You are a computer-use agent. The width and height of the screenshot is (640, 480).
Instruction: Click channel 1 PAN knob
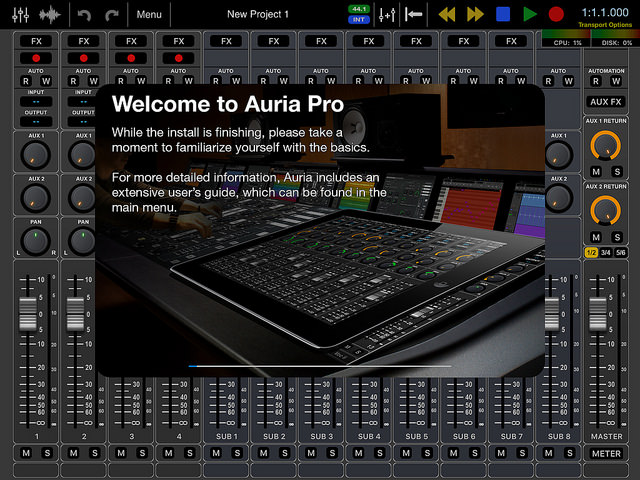pyautogui.click(x=36, y=241)
